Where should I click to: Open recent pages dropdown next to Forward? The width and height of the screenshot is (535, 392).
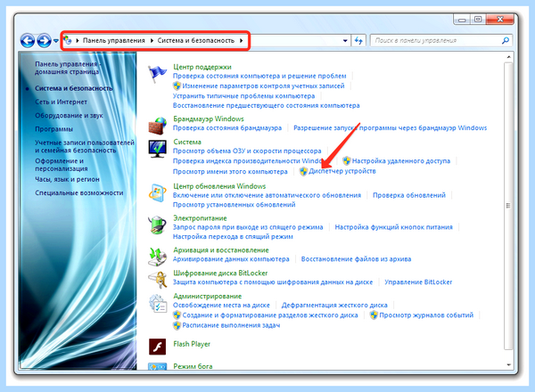point(56,41)
